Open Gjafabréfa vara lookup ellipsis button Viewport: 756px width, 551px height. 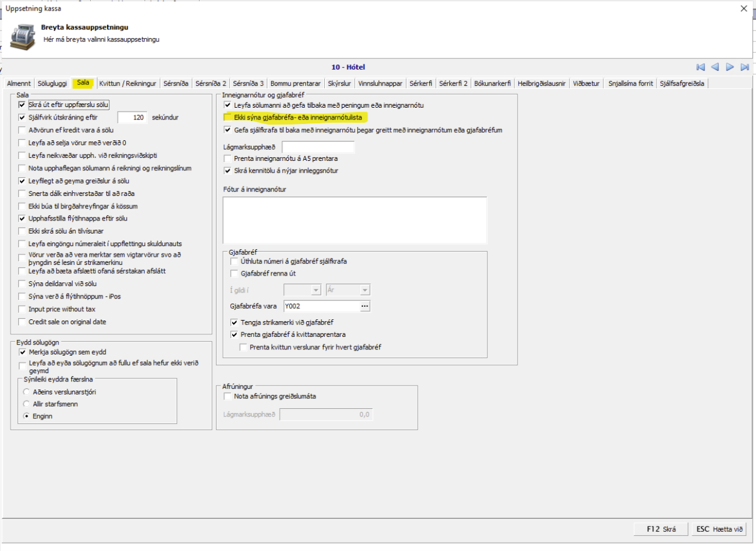point(365,306)
